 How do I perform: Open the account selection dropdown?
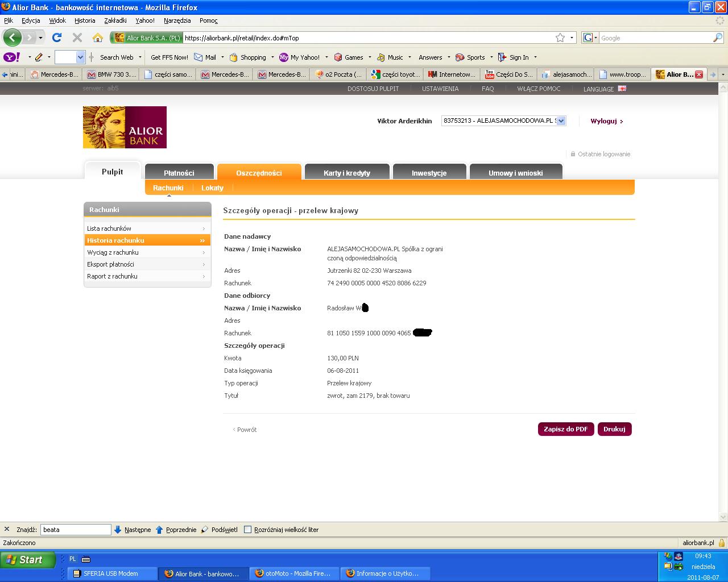(561, 120)
